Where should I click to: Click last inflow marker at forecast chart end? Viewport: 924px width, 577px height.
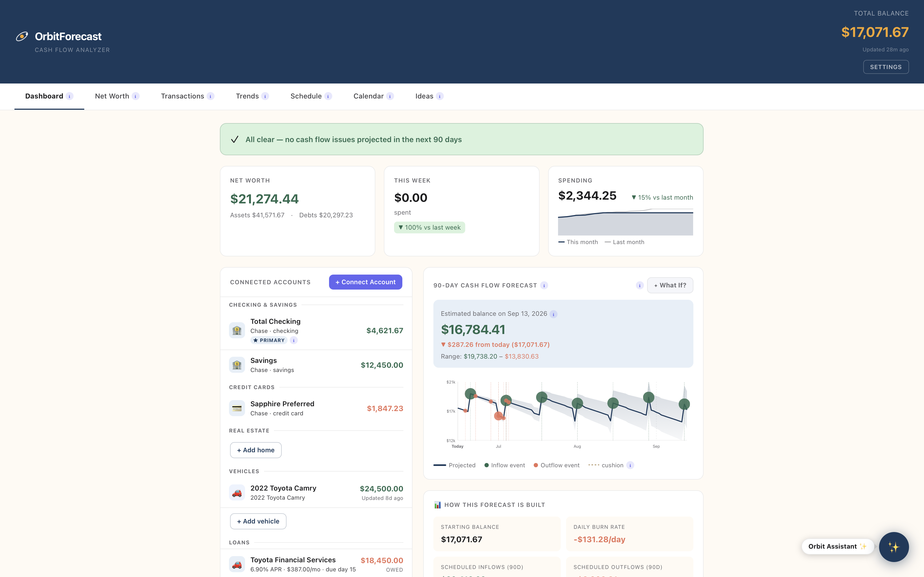[684, 404]
